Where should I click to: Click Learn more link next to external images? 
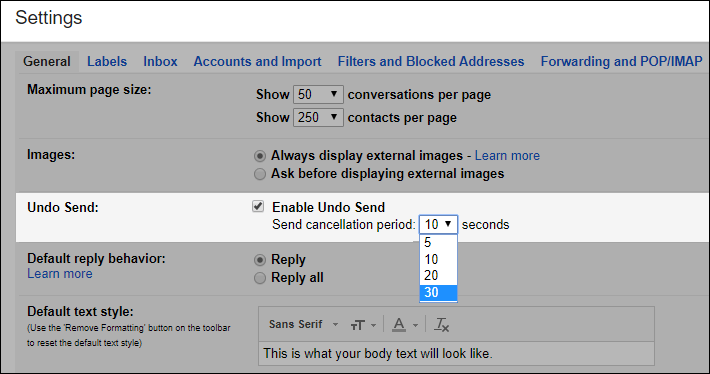click(x=507, y=156)
